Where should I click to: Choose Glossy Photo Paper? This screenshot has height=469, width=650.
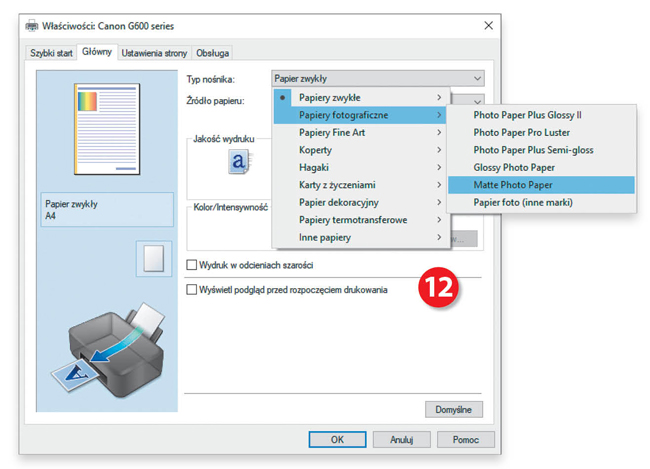pos(541,167)
